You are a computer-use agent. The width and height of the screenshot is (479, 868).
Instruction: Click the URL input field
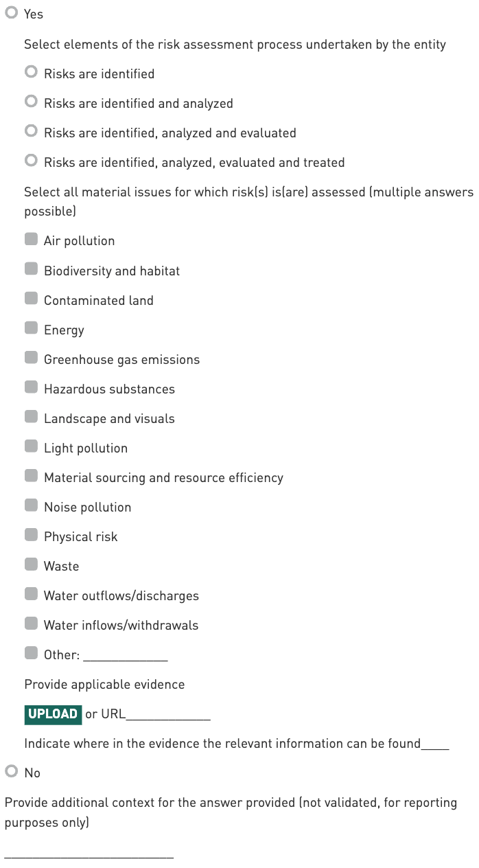[x=168, y=715]
